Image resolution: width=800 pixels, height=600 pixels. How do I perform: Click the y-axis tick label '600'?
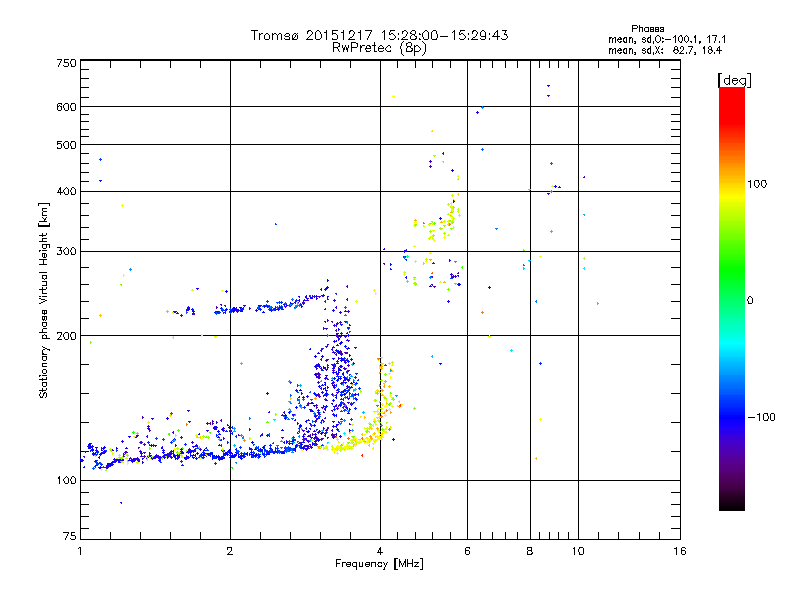coord(66,107)
